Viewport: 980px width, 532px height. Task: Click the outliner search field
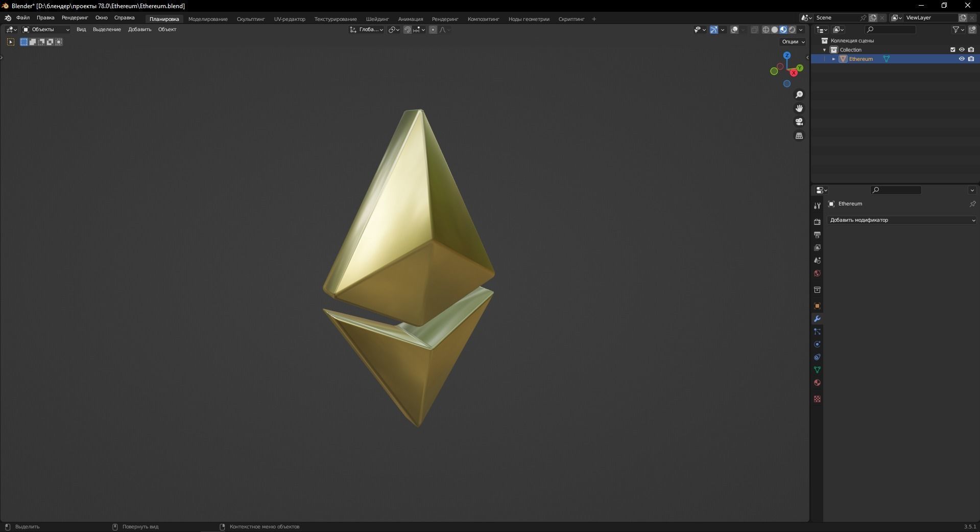[891, 30]
